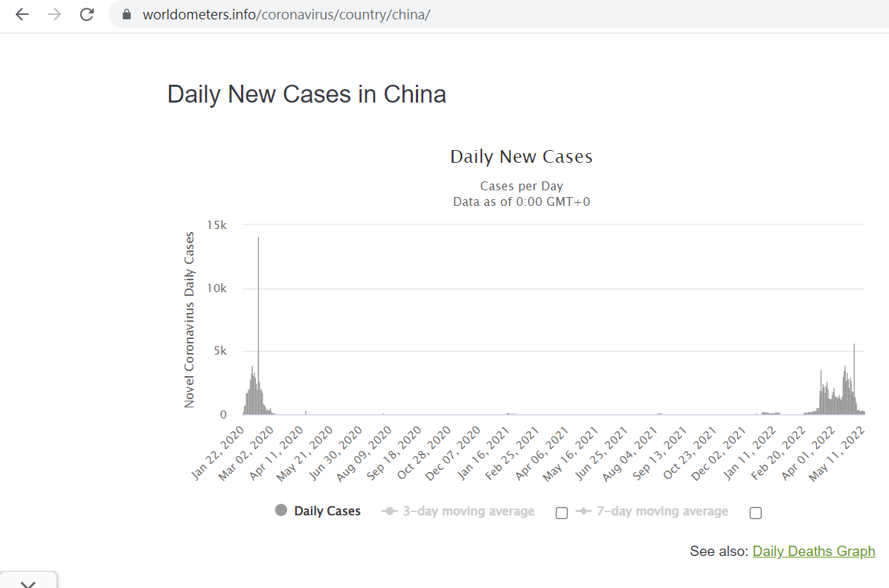Screen dimensions: 889x588
Task: Tick the checkbox after 3-day moving average
Action: pos(562,513)
